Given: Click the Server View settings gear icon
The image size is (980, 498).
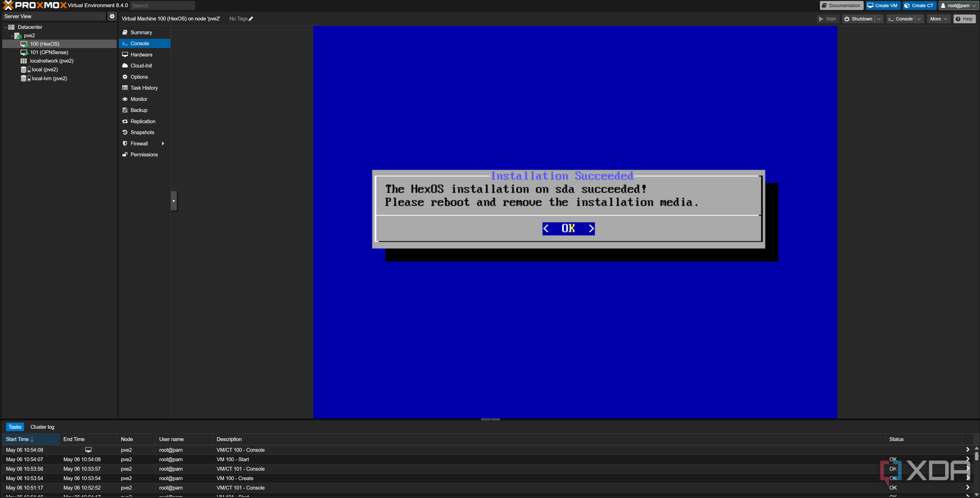Looking at the screenshot, I should pyautogui.click(x=112, y=16).
